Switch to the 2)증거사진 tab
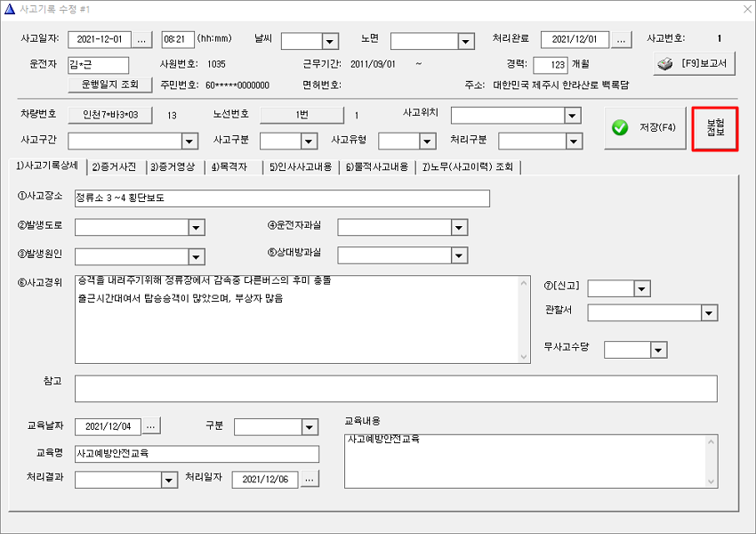Viewport: 756px width, 534px height. [114, 167]
